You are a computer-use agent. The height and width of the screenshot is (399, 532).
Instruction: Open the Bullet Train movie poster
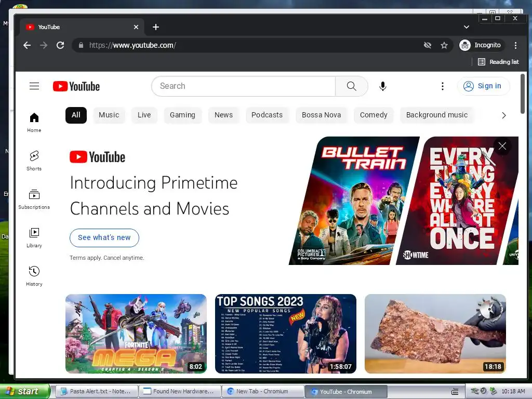pos(354,201)
